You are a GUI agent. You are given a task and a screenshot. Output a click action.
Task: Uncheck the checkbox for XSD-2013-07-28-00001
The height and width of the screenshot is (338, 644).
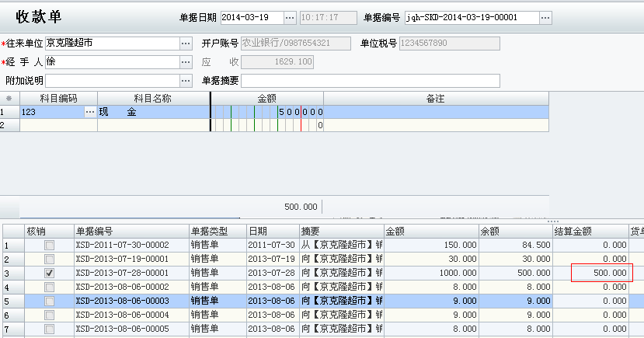49,273
